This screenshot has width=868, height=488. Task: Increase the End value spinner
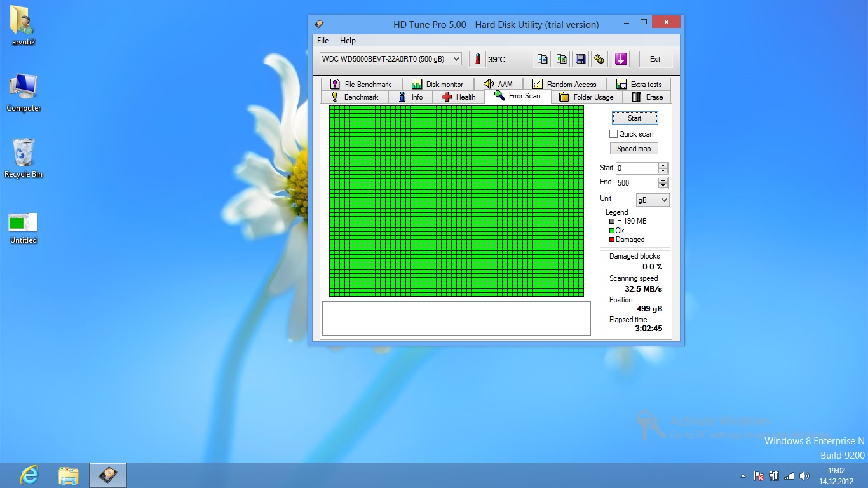coord(663,180)
